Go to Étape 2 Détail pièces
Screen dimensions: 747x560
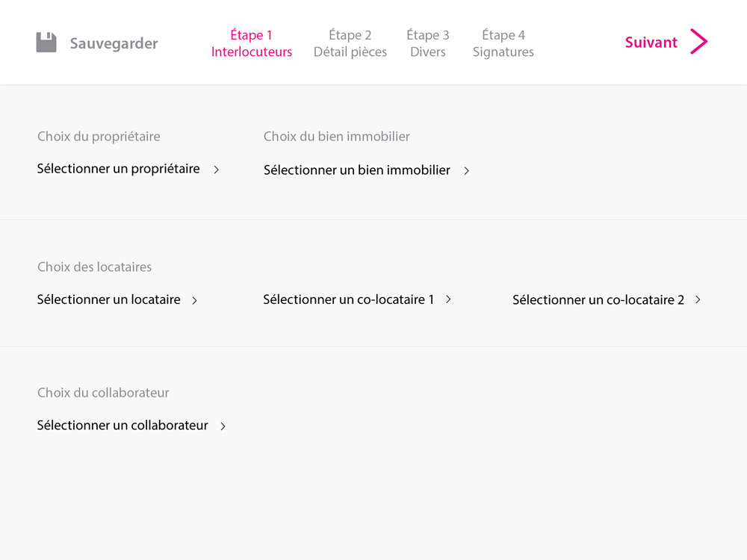click(350, 43)
